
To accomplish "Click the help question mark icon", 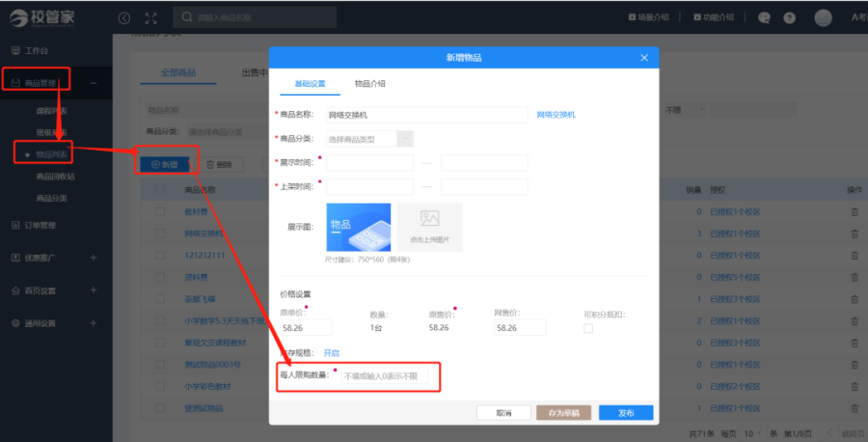I will [789, 17].
